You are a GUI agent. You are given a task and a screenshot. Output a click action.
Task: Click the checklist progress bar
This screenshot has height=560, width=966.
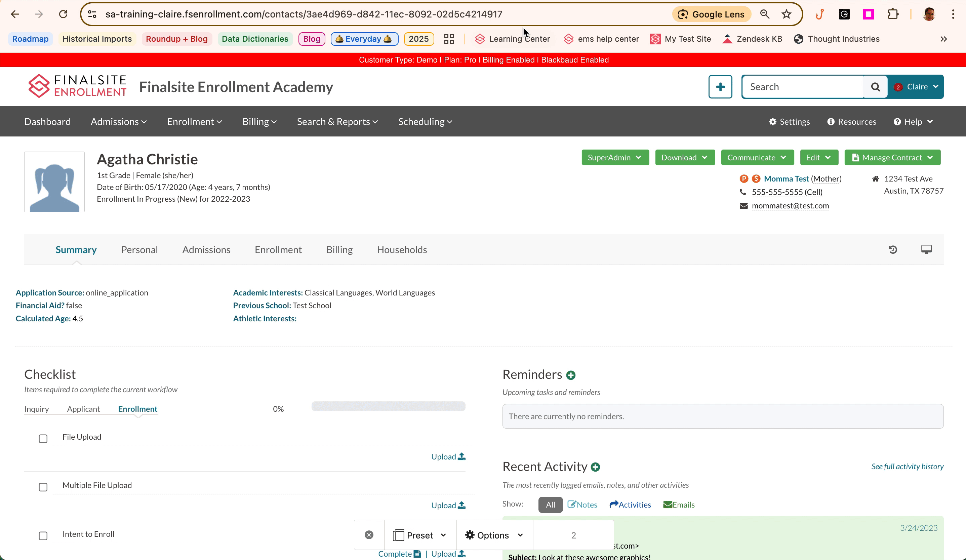pos(388,406)
